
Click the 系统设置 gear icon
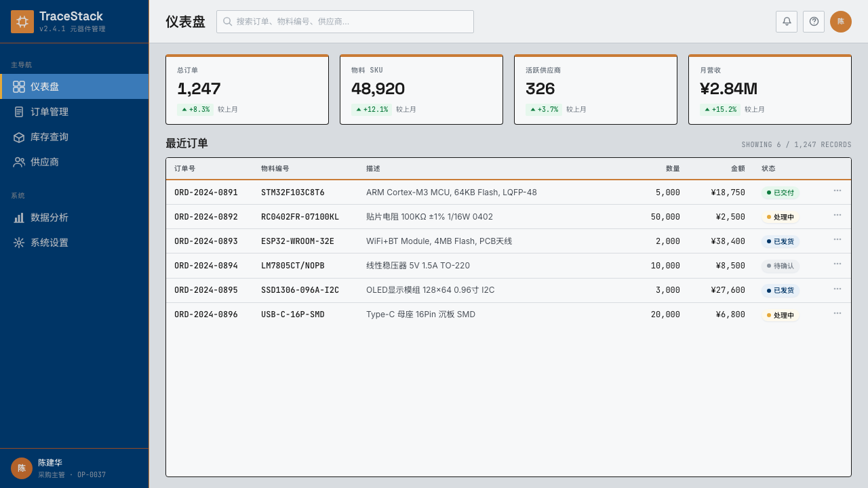pos(19,243)
